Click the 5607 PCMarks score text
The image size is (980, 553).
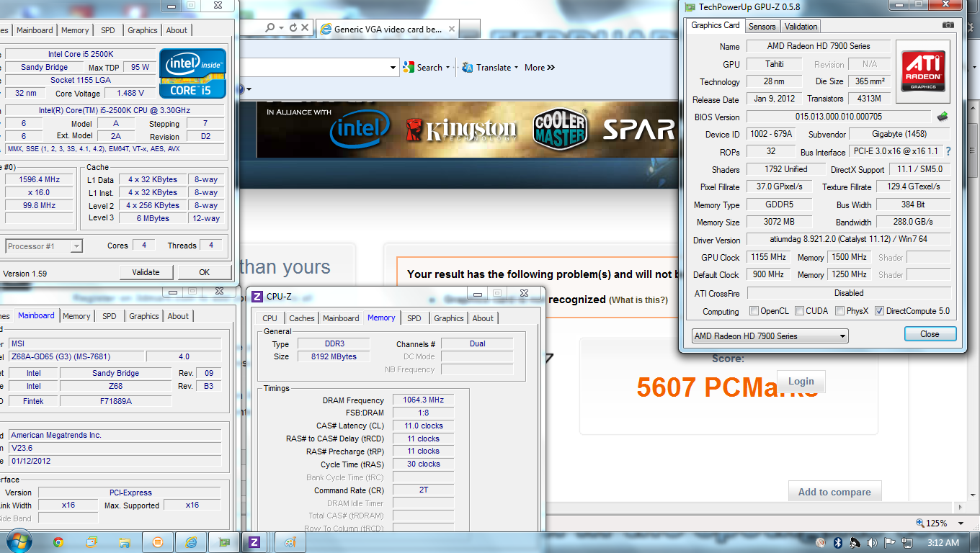728,388
